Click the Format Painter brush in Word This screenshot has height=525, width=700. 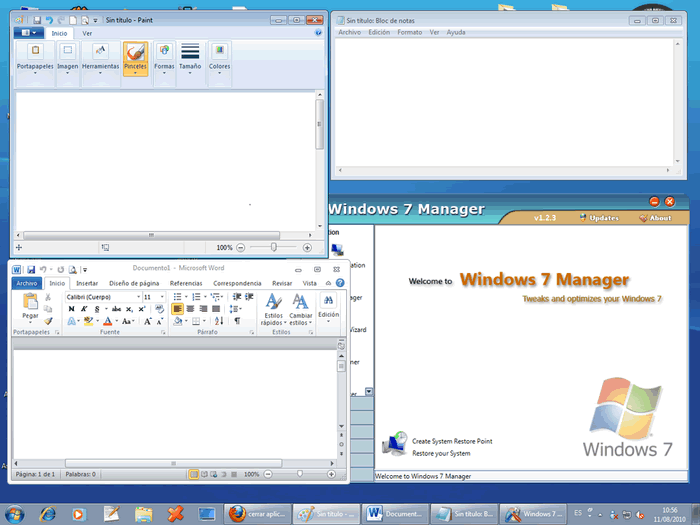pos(48,321)
